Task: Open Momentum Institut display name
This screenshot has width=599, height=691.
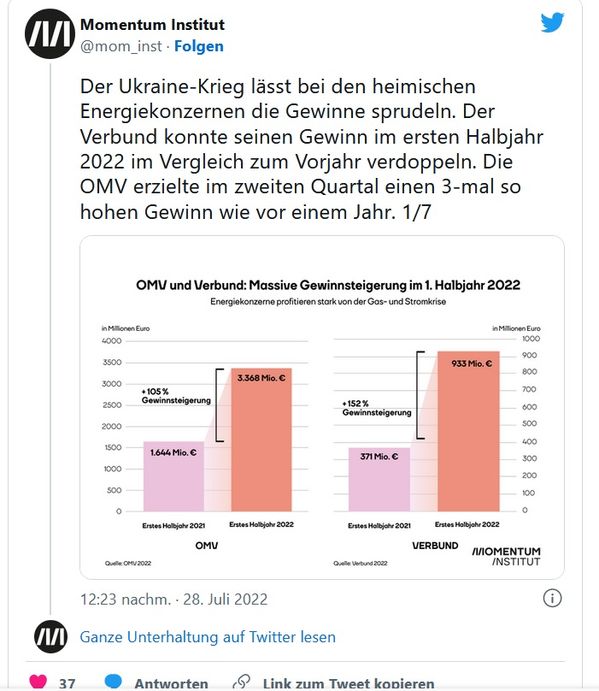Action: point(153,25)
